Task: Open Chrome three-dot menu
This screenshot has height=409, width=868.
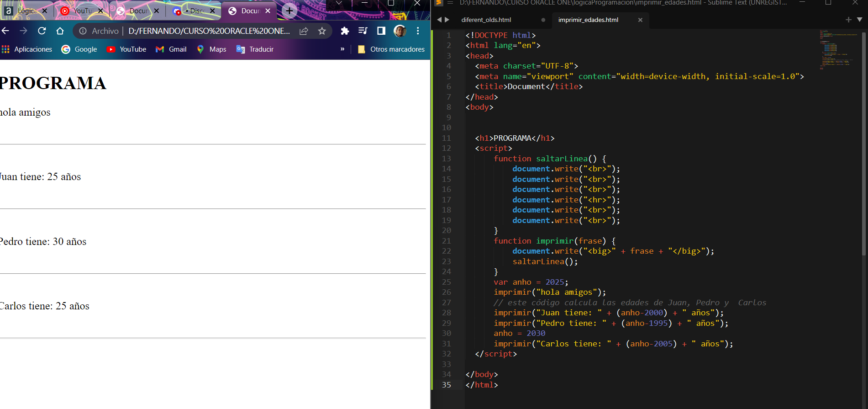Action: [418, 31]
